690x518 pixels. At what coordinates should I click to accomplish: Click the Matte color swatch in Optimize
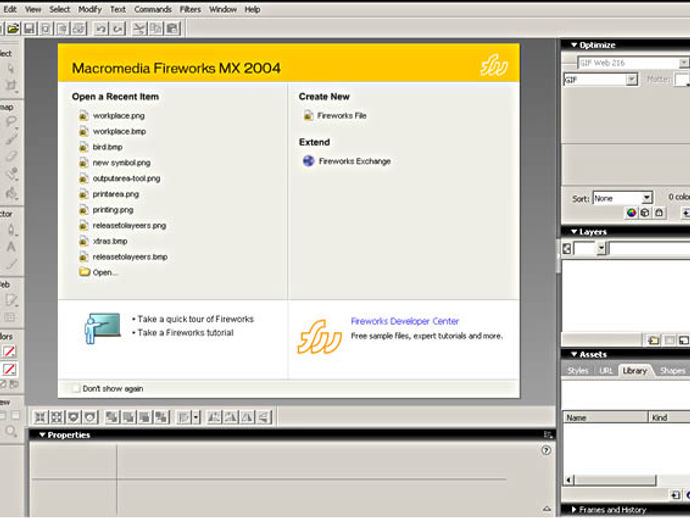point(681,80)
